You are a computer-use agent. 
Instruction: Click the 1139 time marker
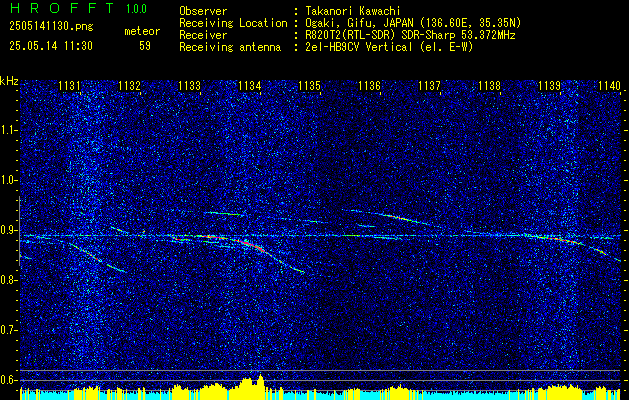(550, 86)
